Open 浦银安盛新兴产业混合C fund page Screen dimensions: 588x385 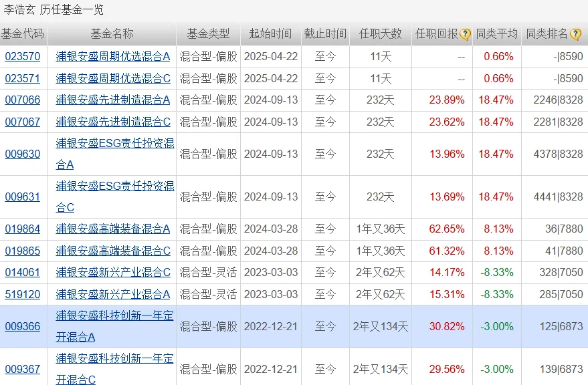click(113, 273)
